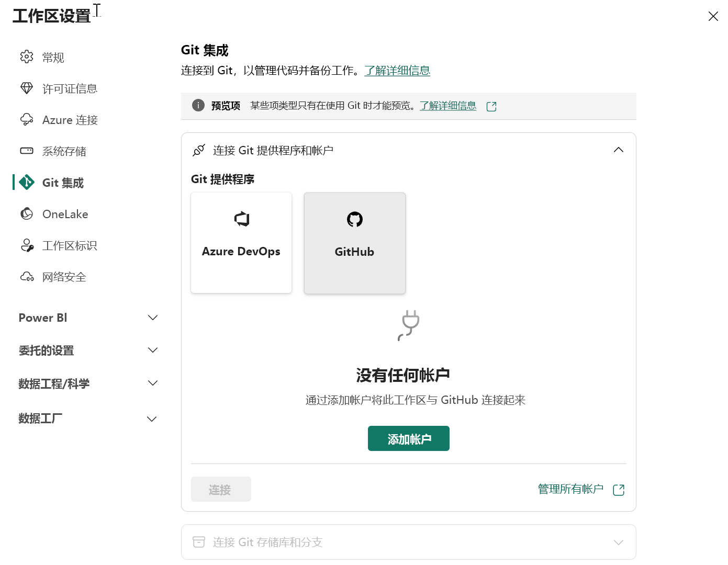The image size is (728, 565).
Task: Open the OneLake settings section
Action: tap(65, 214)
